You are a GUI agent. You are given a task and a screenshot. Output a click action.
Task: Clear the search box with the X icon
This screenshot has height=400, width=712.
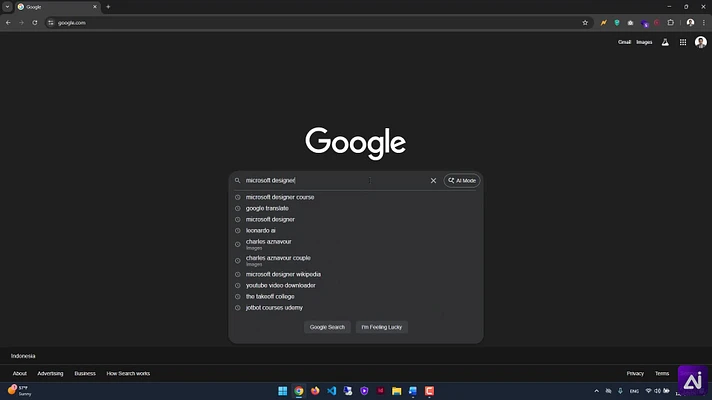pos(433,180)
